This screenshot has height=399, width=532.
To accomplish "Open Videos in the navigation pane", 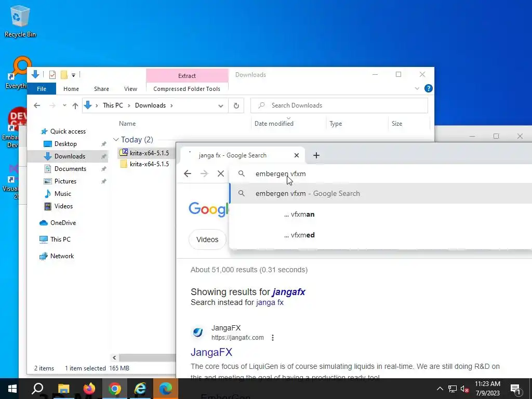I will [63, 206].
